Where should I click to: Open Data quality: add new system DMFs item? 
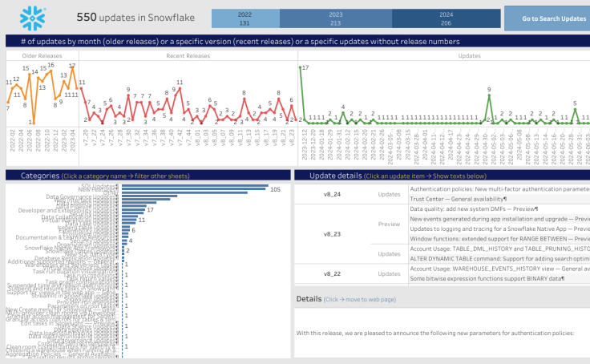point(474,209)
